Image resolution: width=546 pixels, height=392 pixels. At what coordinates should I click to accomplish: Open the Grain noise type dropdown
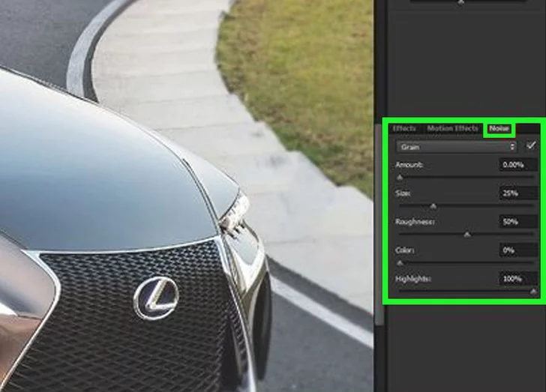(x=456, y=147)
